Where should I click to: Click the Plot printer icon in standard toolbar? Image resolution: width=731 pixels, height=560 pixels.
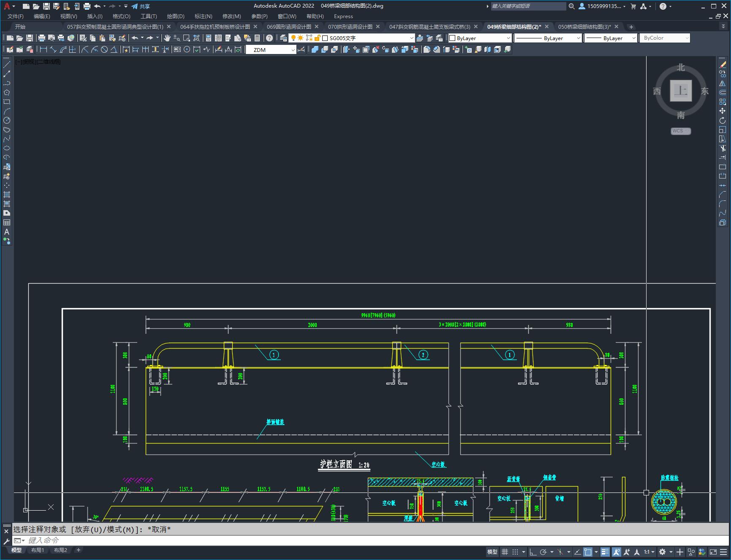point(41,38)
